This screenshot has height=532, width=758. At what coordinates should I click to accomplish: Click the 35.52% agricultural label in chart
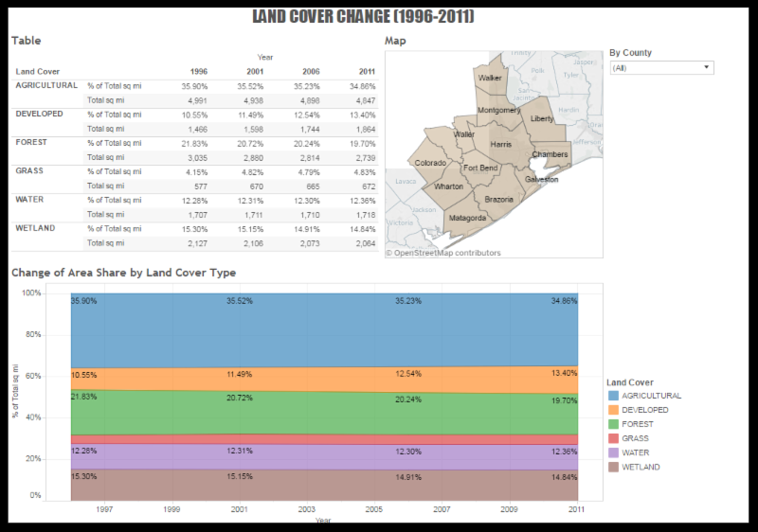coord(240,301)
